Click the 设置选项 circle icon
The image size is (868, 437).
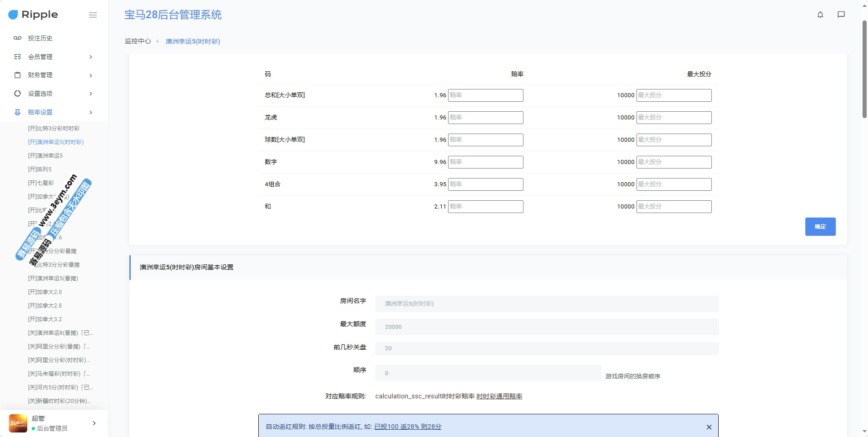17,94
